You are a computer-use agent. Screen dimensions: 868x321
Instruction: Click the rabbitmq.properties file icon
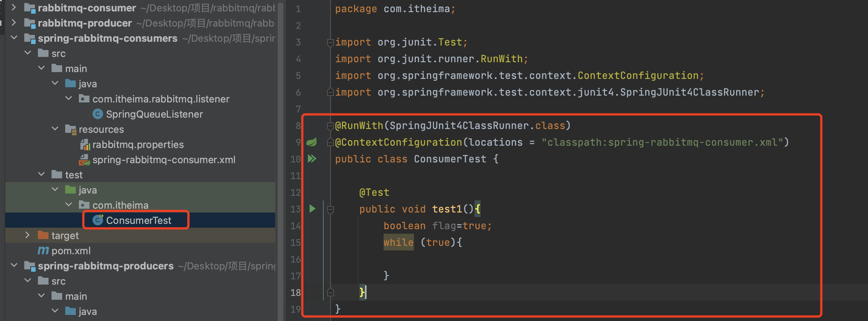(x=85, y=145)
